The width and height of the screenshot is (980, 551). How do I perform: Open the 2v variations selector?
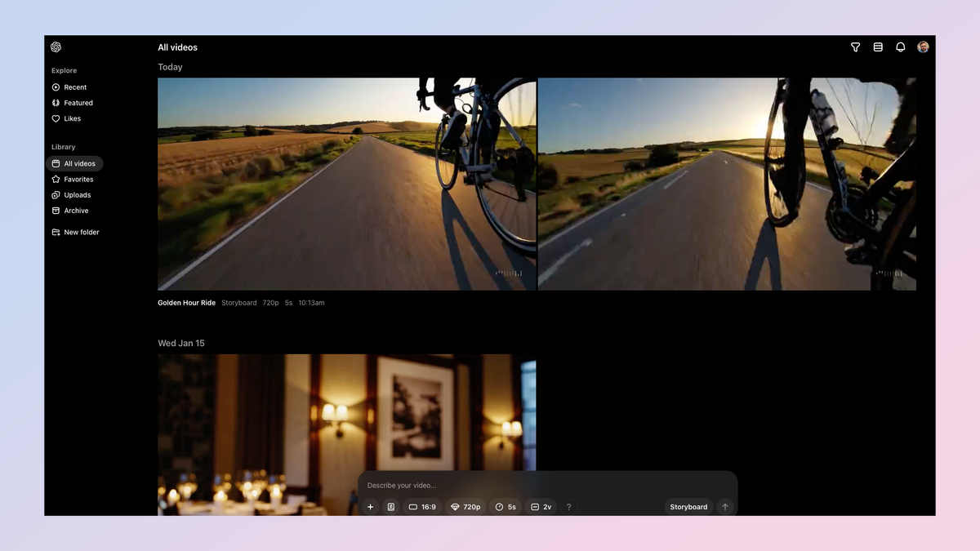[541, 506]
